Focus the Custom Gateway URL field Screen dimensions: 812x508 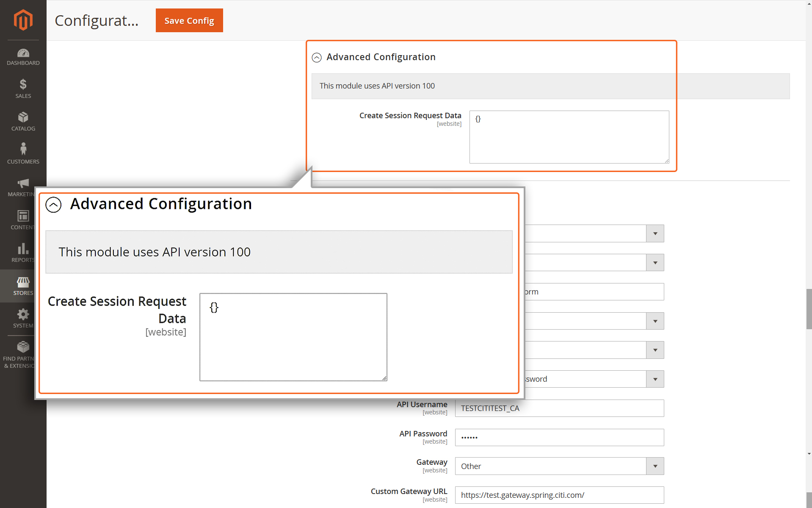[x=559, y=495]
